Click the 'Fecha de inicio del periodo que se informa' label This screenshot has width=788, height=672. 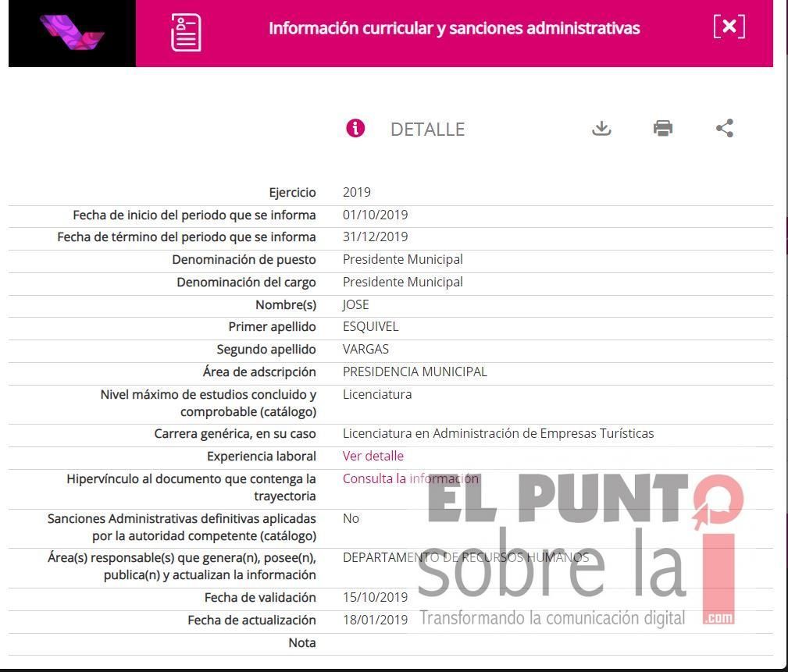194,215
